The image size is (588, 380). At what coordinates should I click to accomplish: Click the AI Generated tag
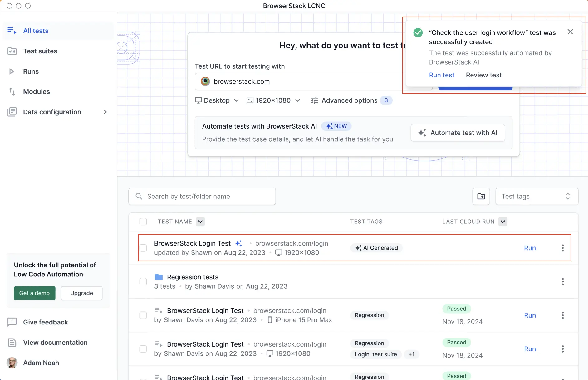click(376, 248)
